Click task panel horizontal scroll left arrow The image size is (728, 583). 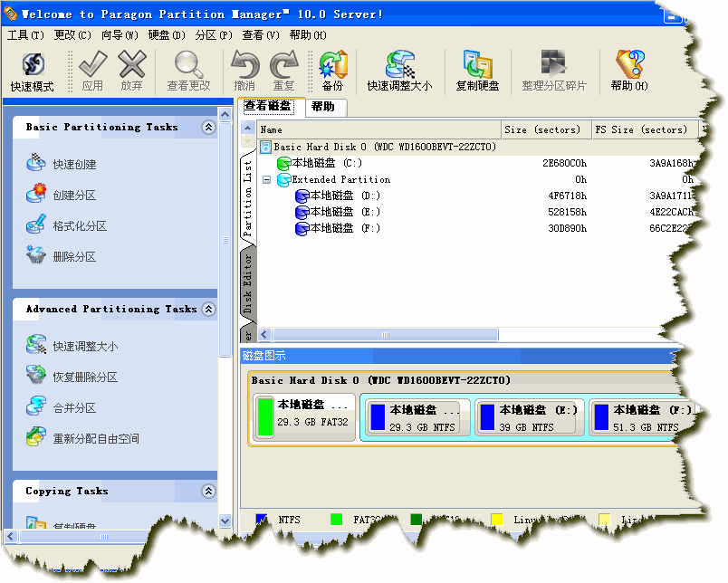click(11, 537)
